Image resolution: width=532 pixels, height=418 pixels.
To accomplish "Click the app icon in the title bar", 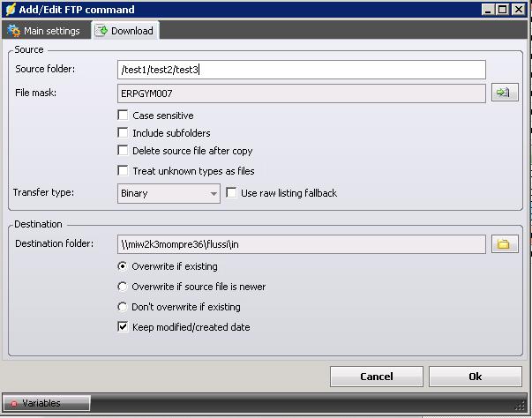I will pos(9,10).
